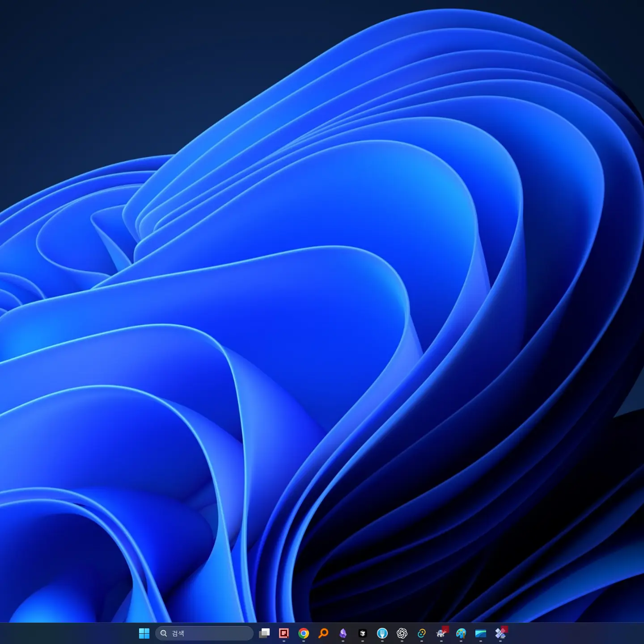The image size is (644, 644).
Task: Open Task View from the taskbar
Action: point(264,633)
